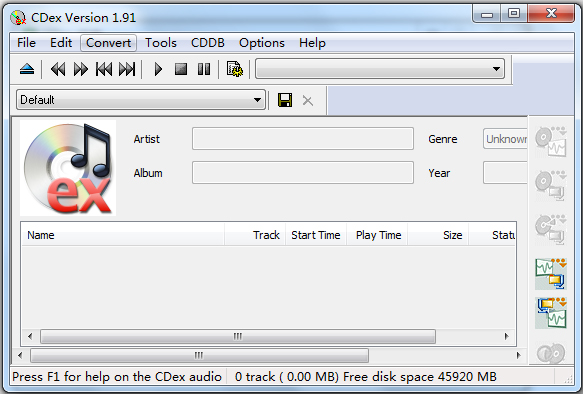Click the Album input field
The height and width of the screenshot is (394, 583).
tap(303, 172)
